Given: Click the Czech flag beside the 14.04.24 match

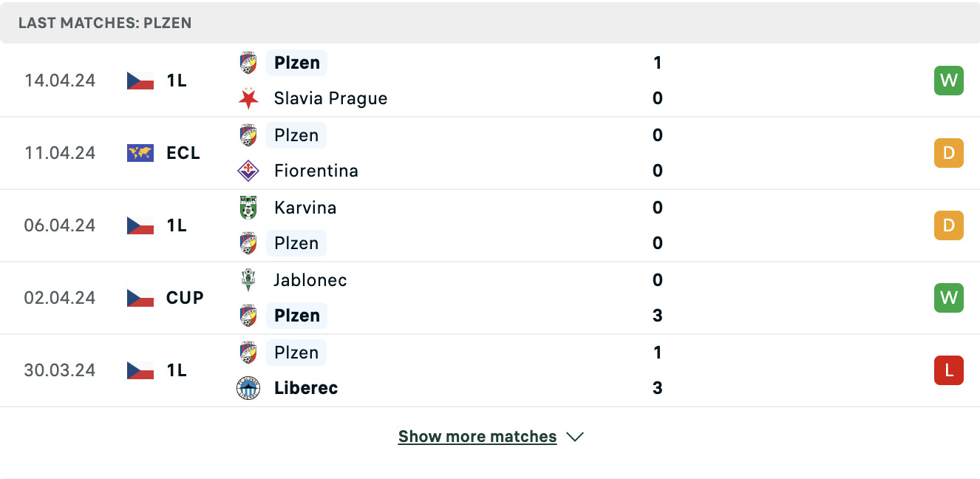Looking at the screenshot, I should [x=140, y=81].
